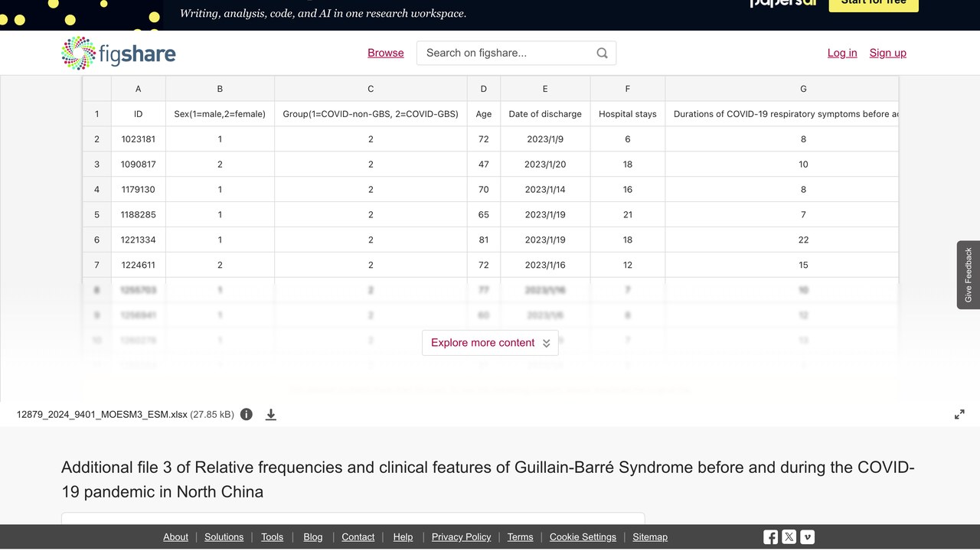View the Privacy Policy link
This screenshot has width=980, height=551.
pyautogui.click(x=461, y=537)
